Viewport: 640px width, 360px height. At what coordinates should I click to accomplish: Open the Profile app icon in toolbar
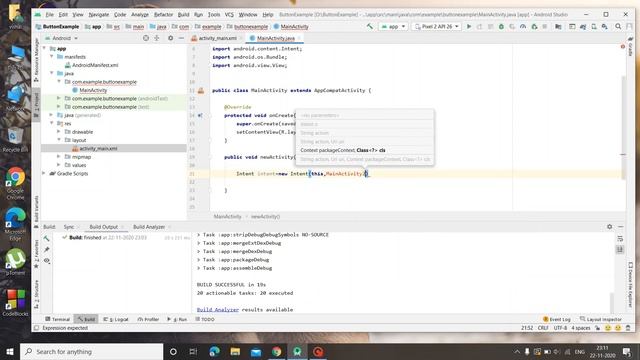[x=523, y=27]
